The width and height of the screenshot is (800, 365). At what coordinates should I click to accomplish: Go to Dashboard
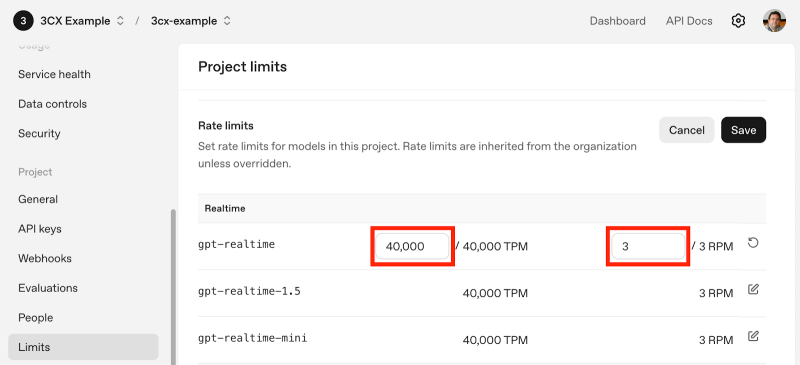pyautogui.click(x=617, y=21)
